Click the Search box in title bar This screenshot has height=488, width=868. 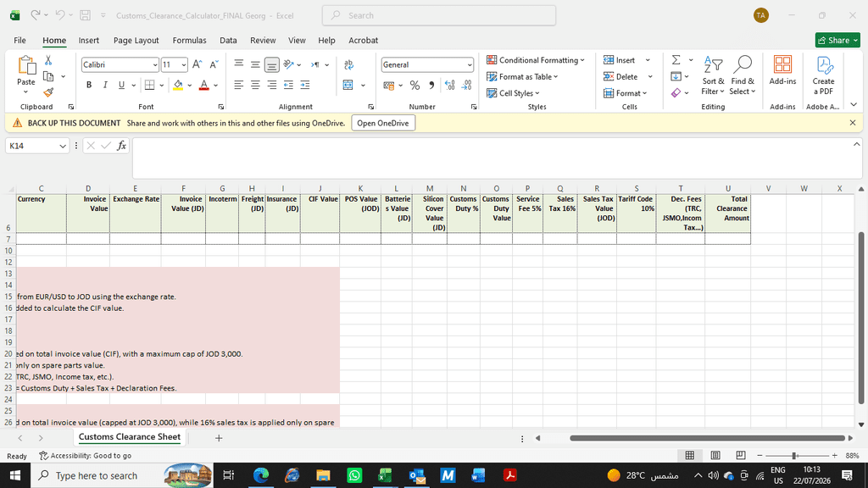[x=439, y=15]
